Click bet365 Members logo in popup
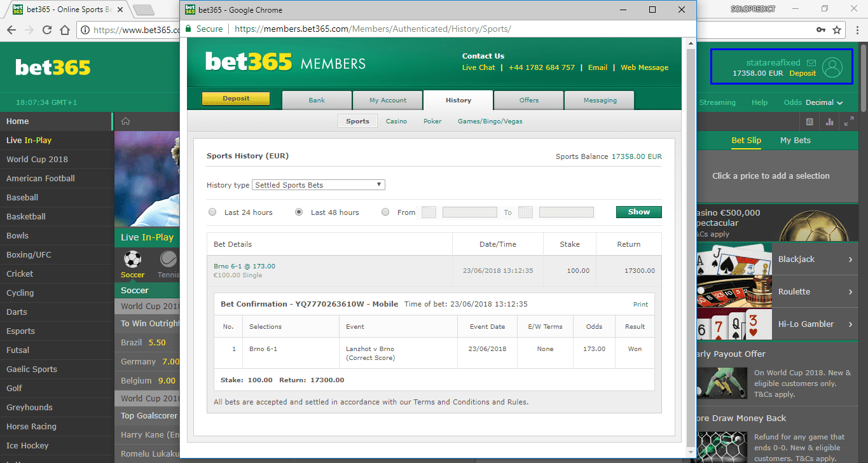 click(285, 62)
